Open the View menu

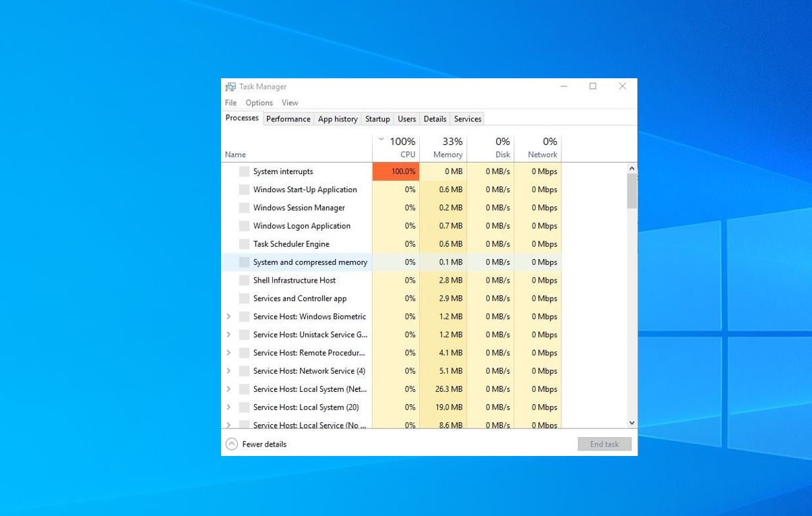[290, 103]
